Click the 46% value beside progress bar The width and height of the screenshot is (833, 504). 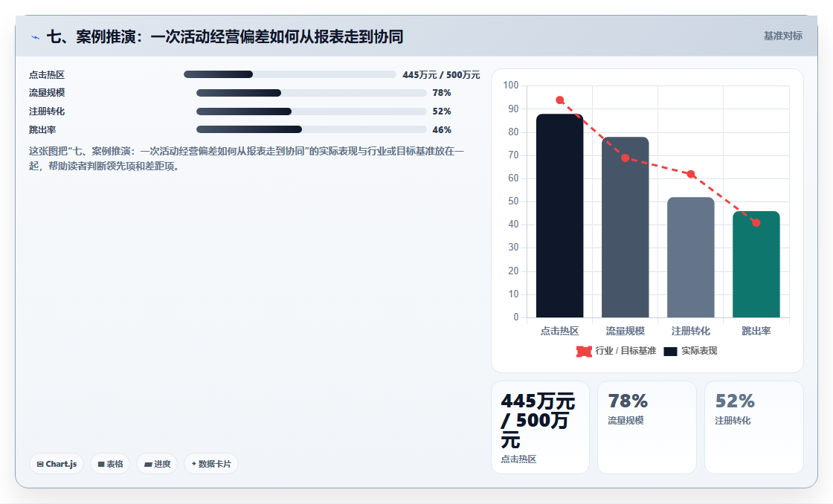tap(442, 130)
